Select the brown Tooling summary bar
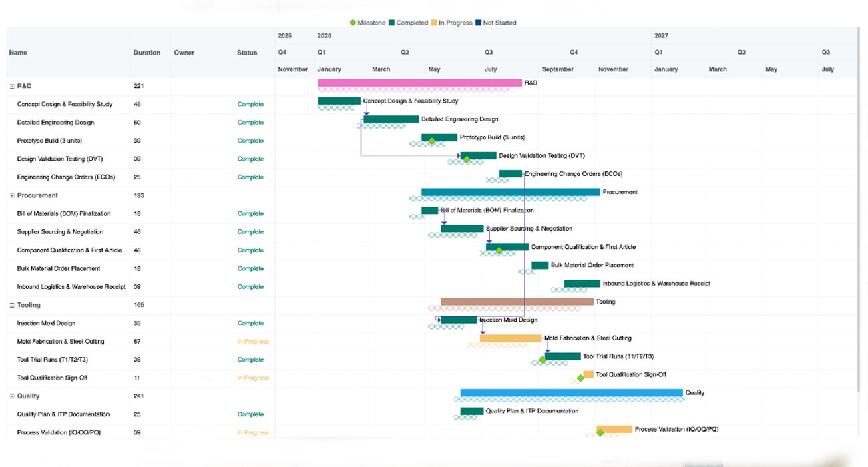The width and height of the screenshot is (868, 467). point(517,302)
